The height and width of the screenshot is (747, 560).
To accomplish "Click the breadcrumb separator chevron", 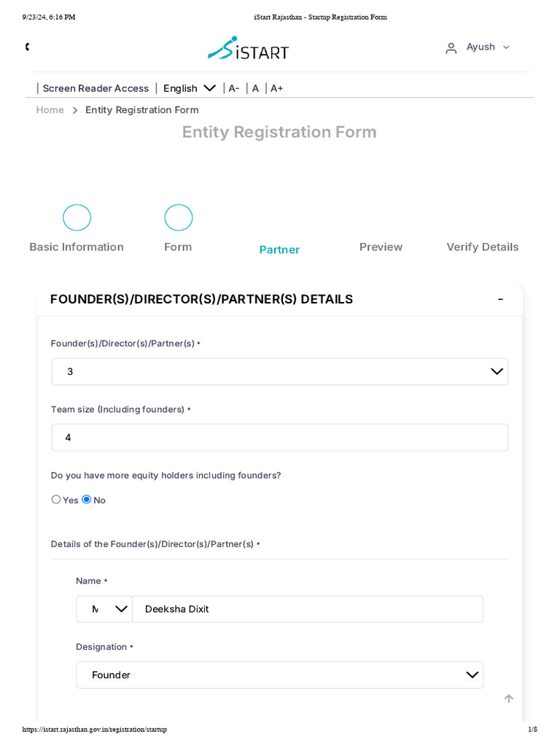I will coord(75,111).
